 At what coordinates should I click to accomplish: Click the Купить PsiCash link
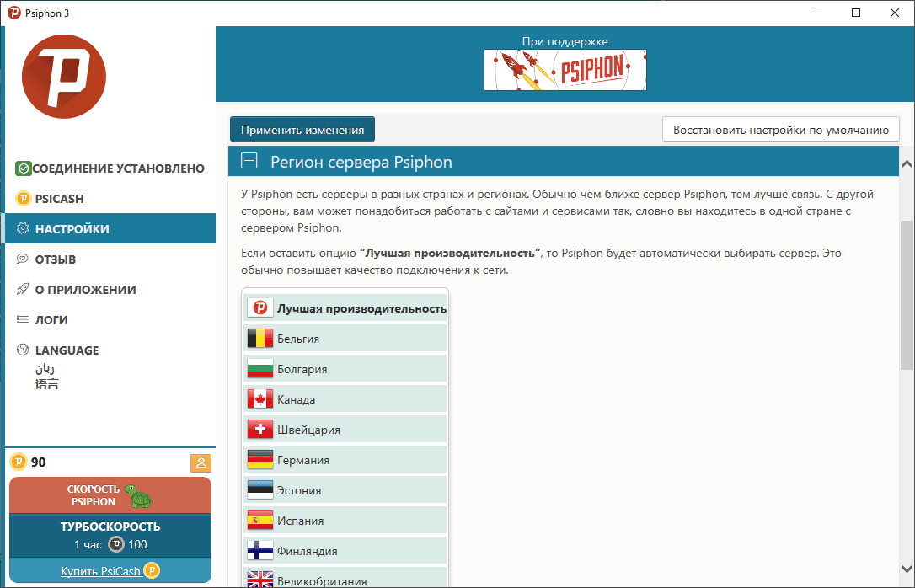[x=101, y=571]
